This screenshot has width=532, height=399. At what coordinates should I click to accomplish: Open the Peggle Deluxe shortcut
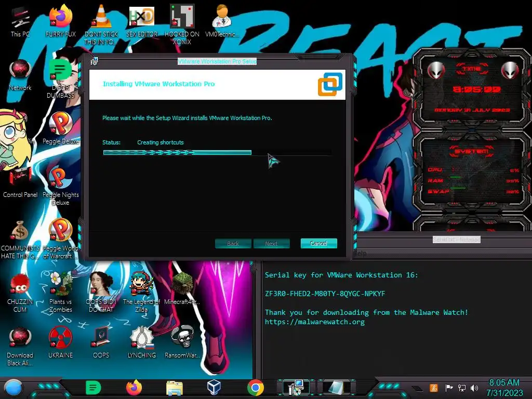point(60,128)
